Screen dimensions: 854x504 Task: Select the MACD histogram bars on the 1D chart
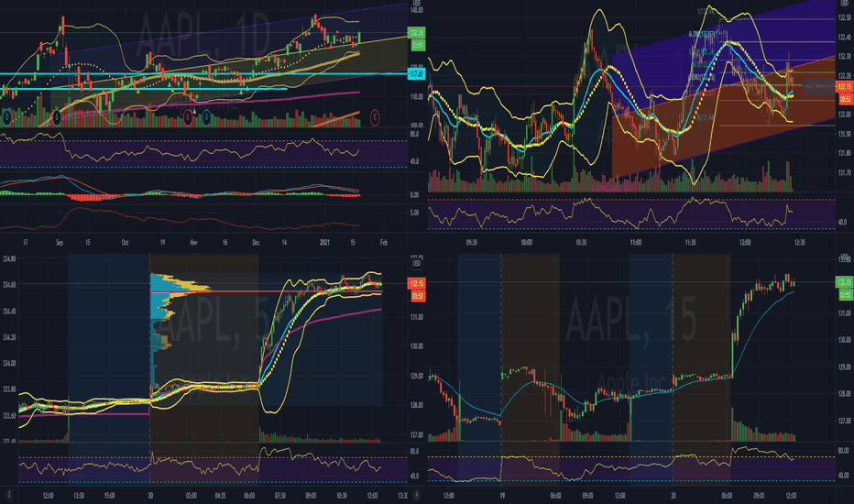tap(180, 194)
